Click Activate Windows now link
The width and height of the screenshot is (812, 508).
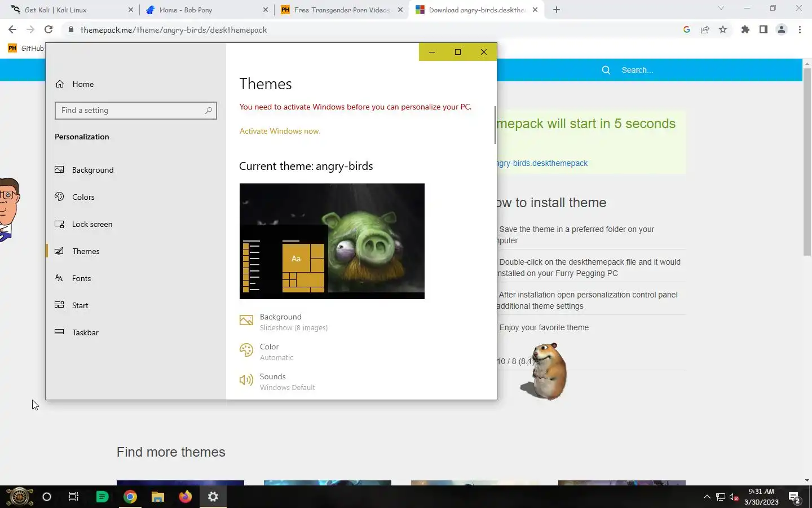click(x=280, y=131)
